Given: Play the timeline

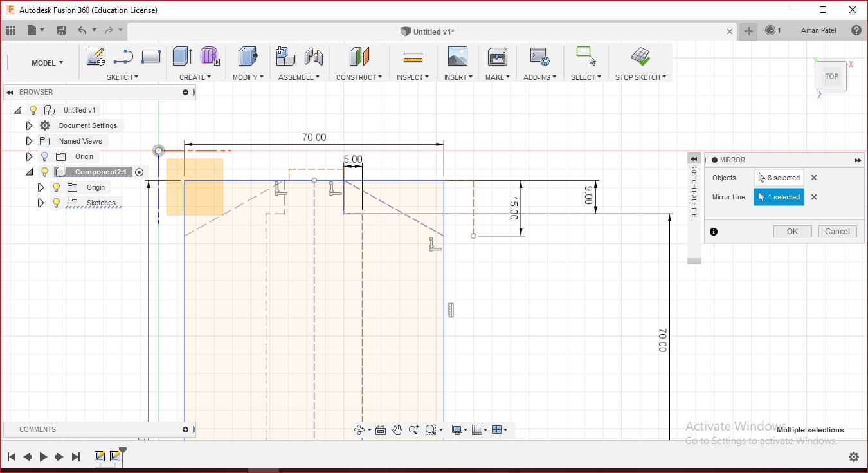Looking at the screenshot, I should (43, 457).
